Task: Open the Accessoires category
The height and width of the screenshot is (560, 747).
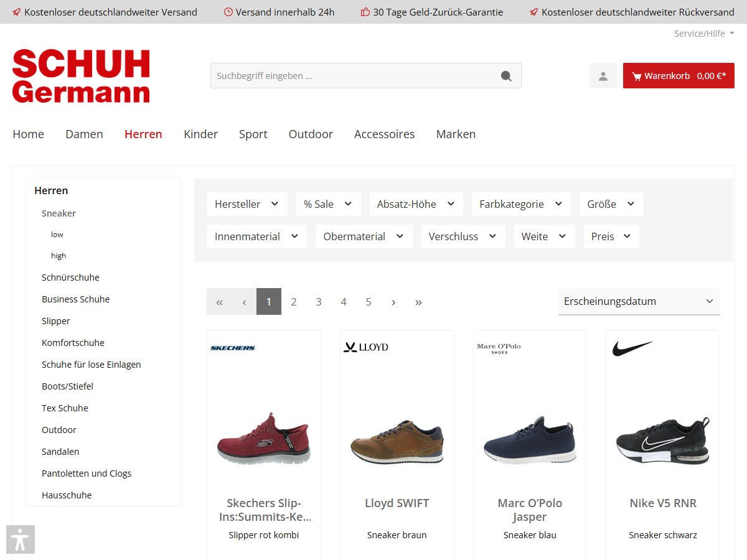Action: click(x=385, y=134)
